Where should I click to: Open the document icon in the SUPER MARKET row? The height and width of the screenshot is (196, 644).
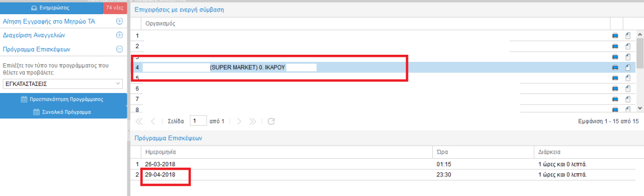[627, 67]
